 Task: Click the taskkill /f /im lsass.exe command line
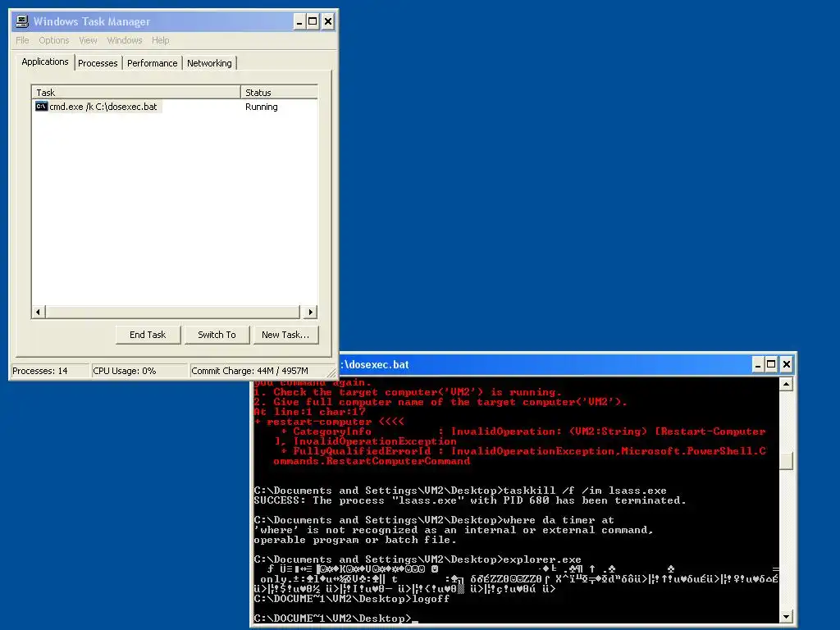point(460,491)
